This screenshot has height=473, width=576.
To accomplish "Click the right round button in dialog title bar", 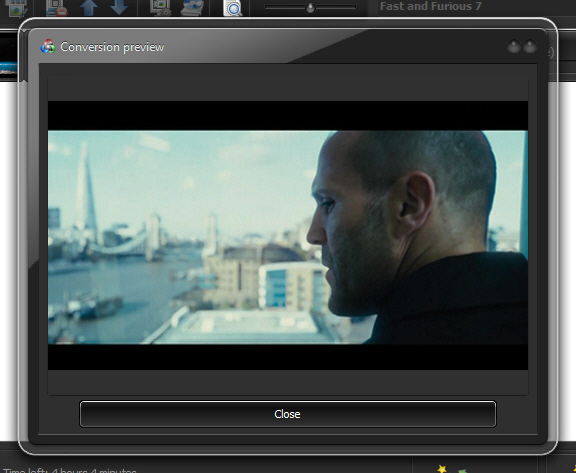I will [530, 47].
